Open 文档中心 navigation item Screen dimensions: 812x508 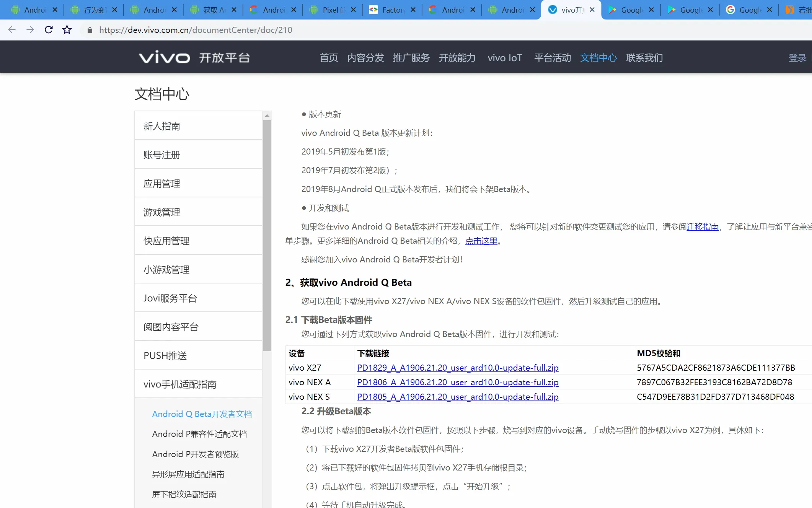pos(598,58)
